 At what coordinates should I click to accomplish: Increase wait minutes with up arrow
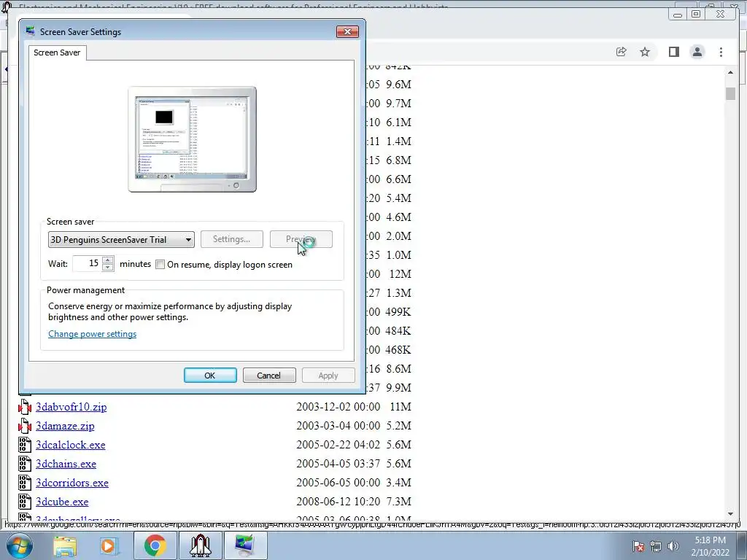(108, 260)
